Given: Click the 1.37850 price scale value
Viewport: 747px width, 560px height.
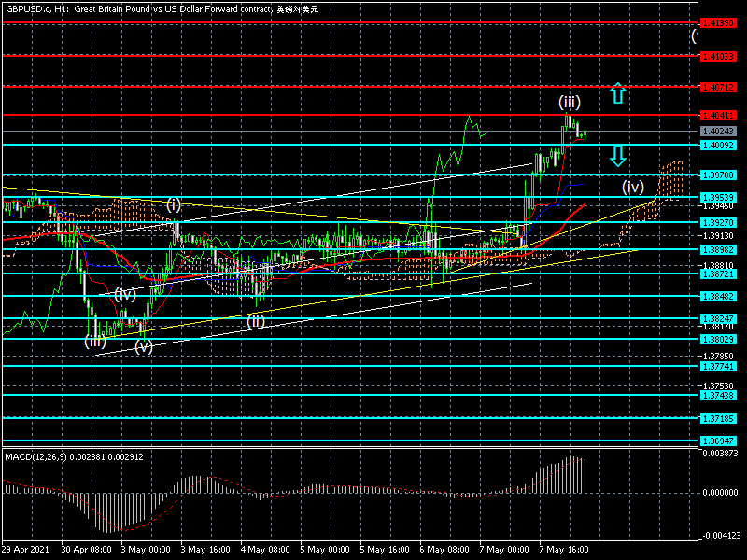Looking at the screenshot, I should coord(718,357).
